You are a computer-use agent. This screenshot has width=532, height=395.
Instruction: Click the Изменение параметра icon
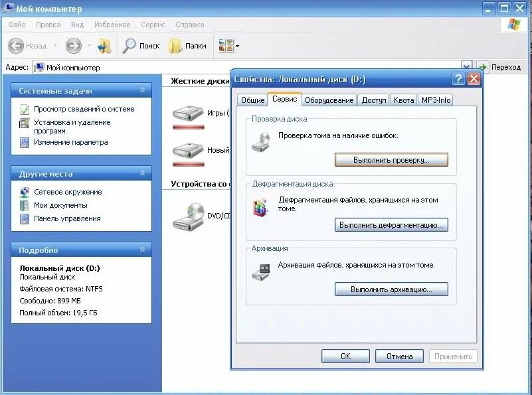(25, 143)
